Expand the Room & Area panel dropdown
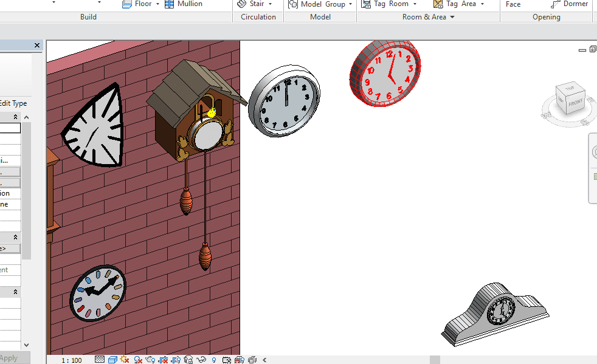The height and width of the screenshot is (364, 597). (x=452, y=17)
